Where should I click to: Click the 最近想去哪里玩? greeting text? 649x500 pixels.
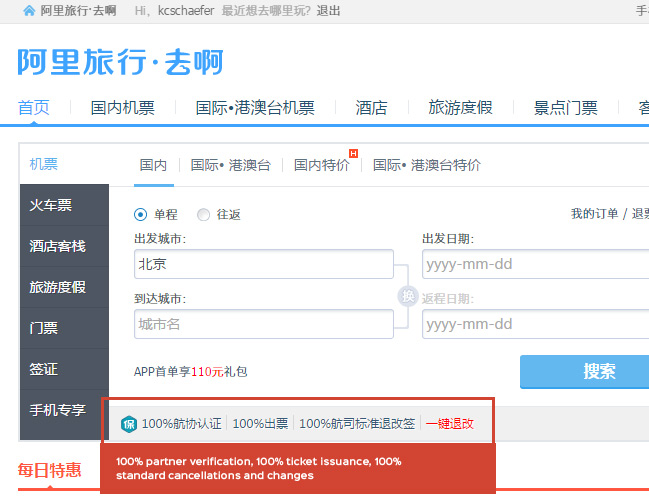(x=266, y=11)
